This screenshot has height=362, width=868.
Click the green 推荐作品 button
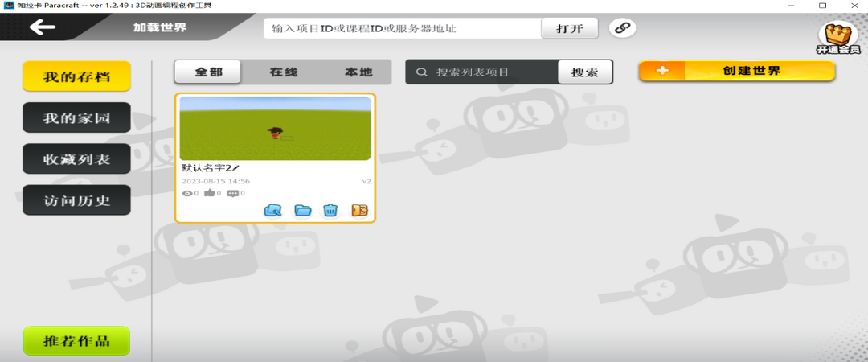[x=76, y=341]
